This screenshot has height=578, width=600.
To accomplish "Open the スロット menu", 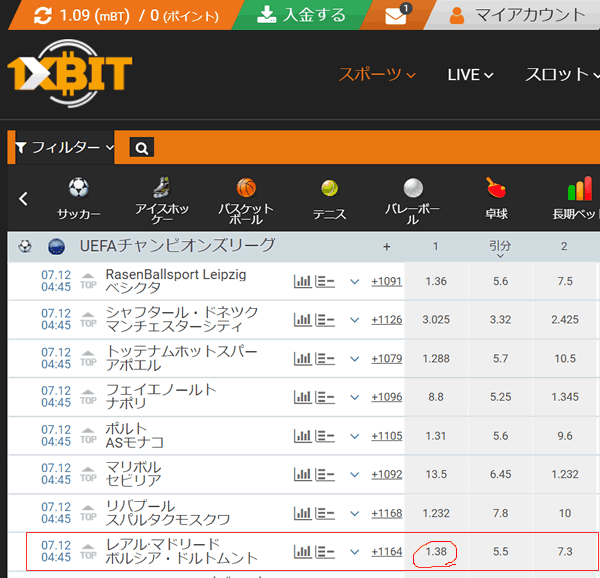I will point(562,75).
